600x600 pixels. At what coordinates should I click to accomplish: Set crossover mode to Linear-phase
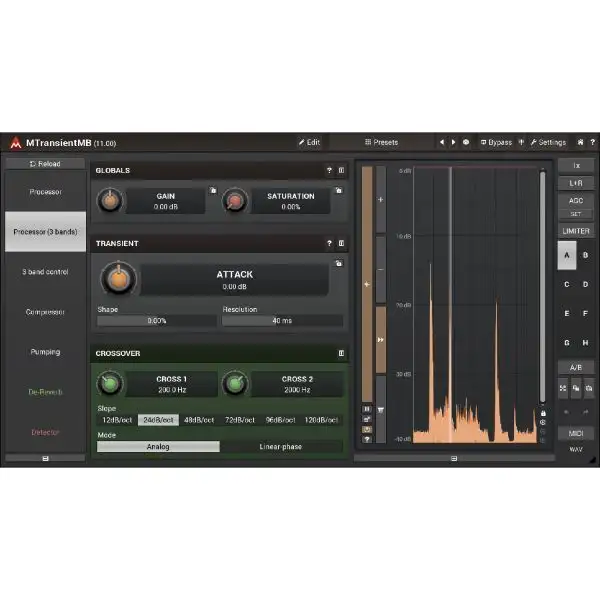click(x=281, y=447)
